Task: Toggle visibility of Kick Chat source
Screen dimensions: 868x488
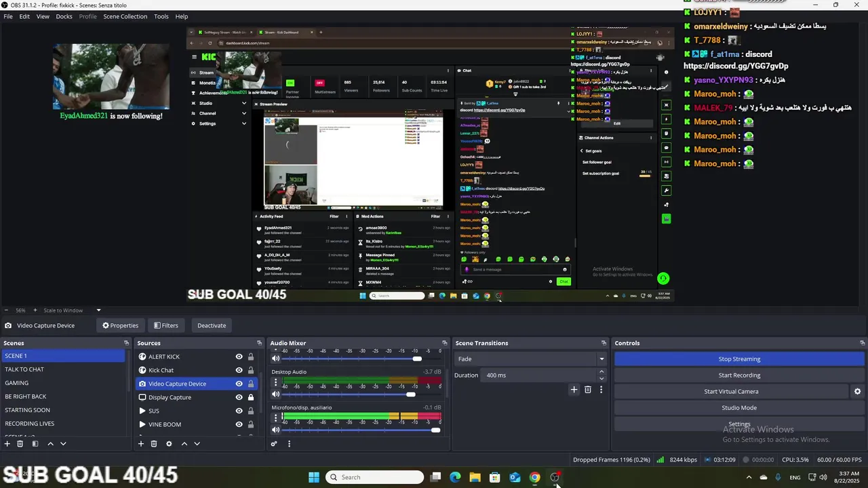Action: (x=239, y=370)
